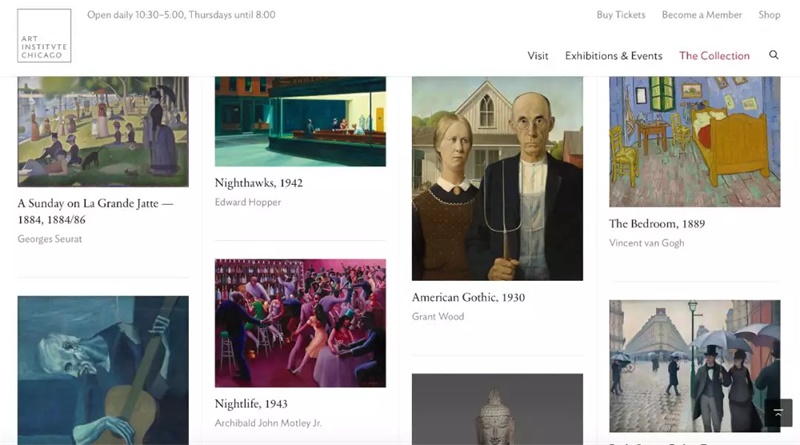Open the American Gothic painting image
The width and height of the screenshot is (800, 445).
point(497,179)
